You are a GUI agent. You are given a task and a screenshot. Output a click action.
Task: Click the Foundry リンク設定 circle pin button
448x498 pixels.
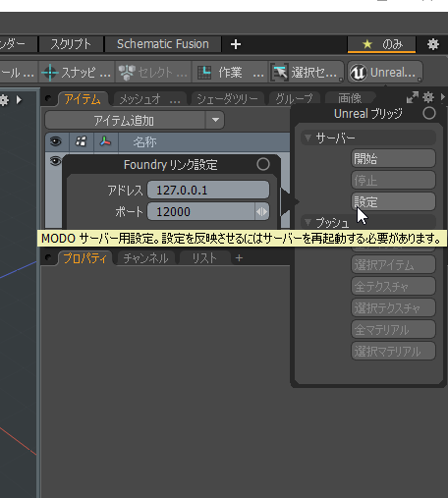pos(263,164)
